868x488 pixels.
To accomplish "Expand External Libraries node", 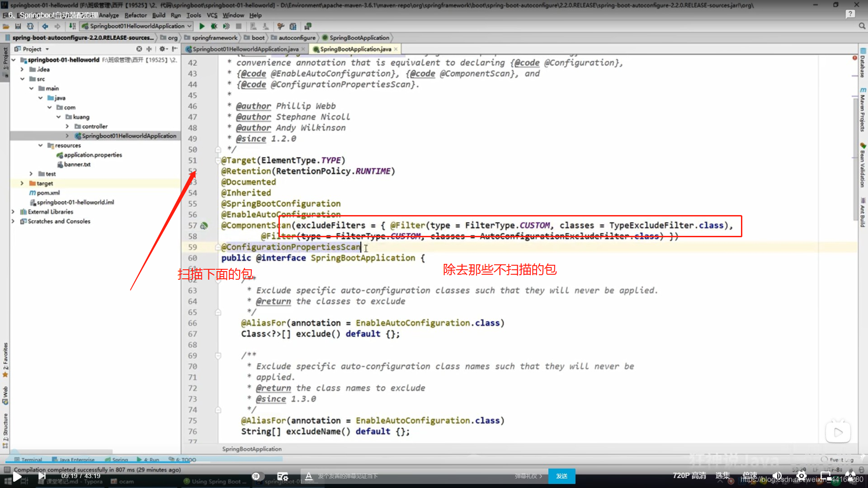I will pyautogui.click(x=13, y=212).
